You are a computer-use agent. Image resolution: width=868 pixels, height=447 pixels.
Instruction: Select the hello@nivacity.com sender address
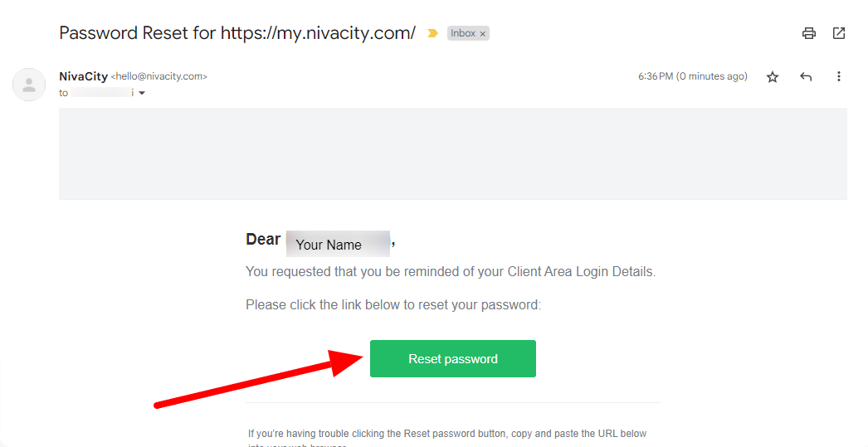158,76
